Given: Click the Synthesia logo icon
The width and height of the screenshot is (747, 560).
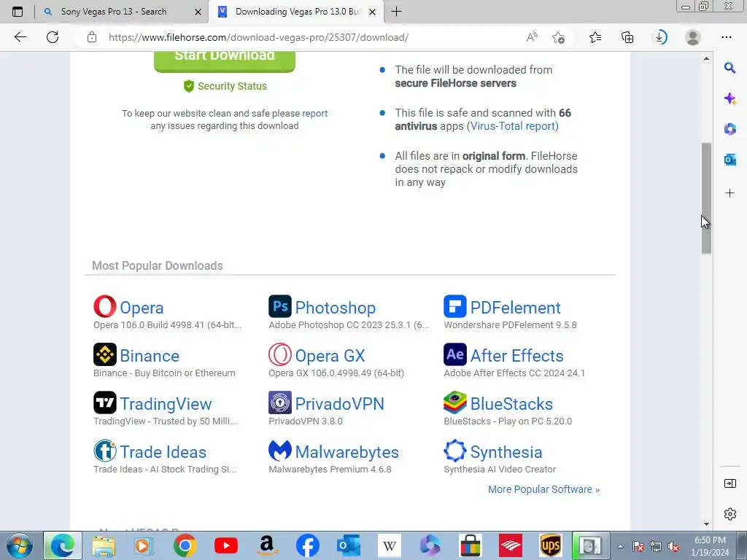Looking at the screenshot, I should [x=455, y=451].
